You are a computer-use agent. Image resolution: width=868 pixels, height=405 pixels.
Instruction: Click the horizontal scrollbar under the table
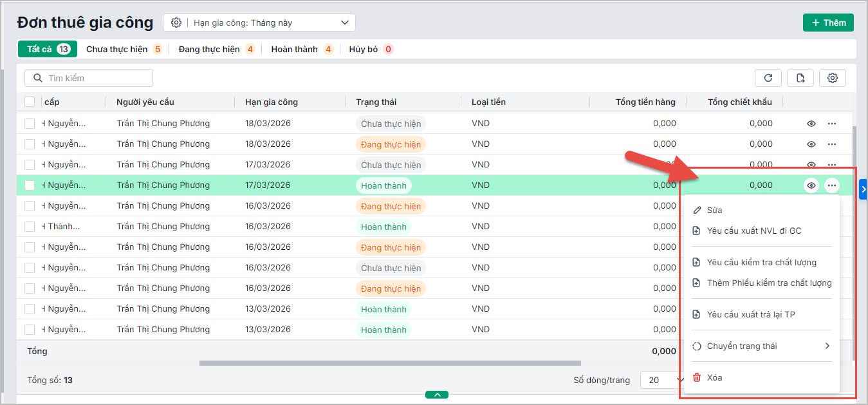pos(389,363)
